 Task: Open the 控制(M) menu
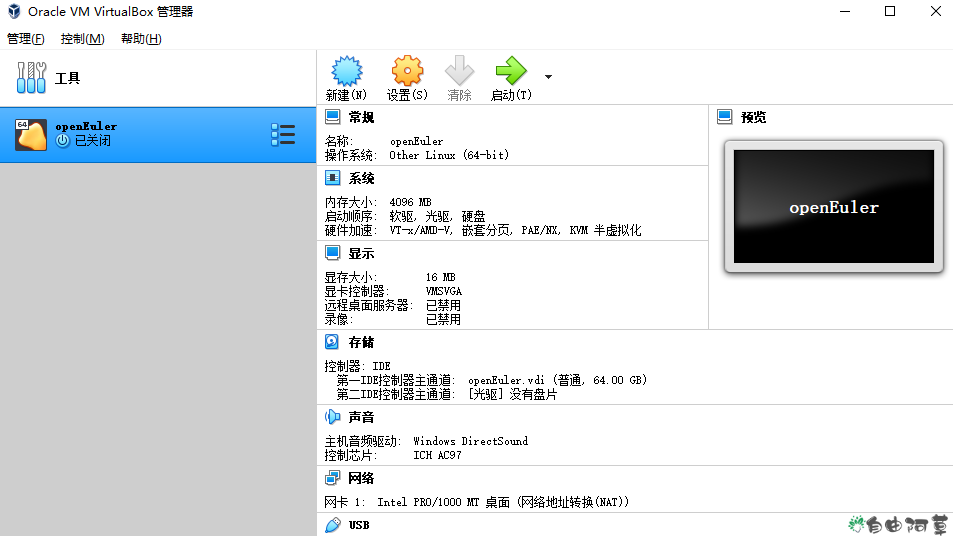[x=83, y=39]
